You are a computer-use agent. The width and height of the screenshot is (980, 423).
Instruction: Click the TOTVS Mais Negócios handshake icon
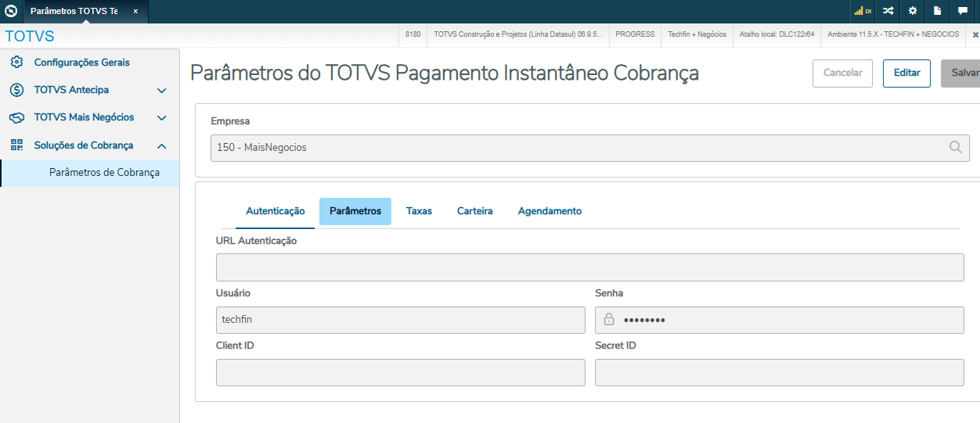pyautogui.click(x=17, y=118)
